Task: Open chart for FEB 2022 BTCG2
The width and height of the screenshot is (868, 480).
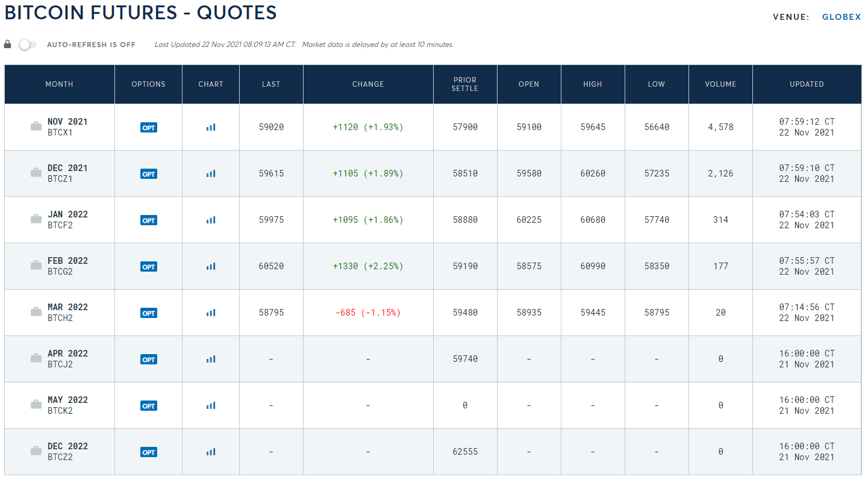Action: point(211,266)
